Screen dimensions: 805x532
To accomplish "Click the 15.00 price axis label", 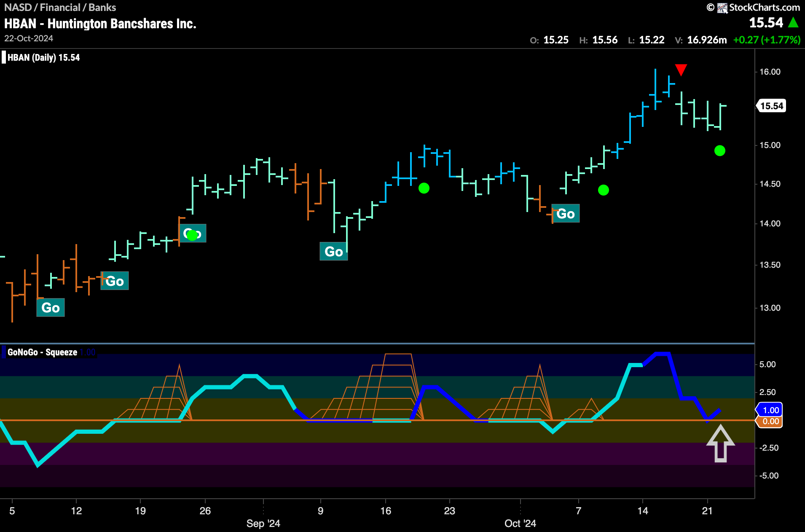I will point(770,145).
